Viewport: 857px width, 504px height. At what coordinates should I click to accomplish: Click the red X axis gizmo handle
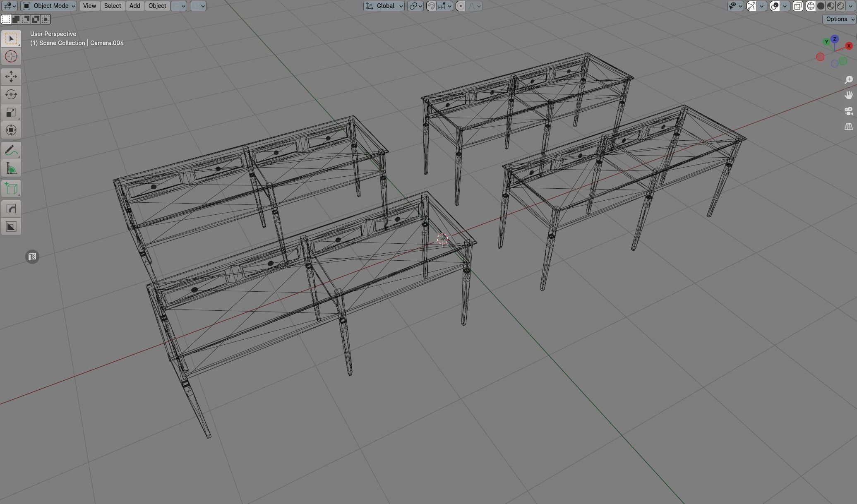tap(849, 46)
